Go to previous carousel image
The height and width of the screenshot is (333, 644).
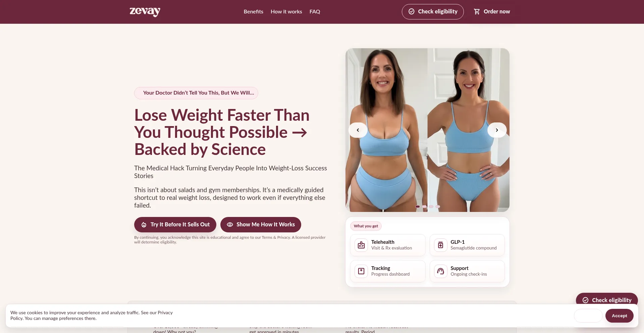358,130
